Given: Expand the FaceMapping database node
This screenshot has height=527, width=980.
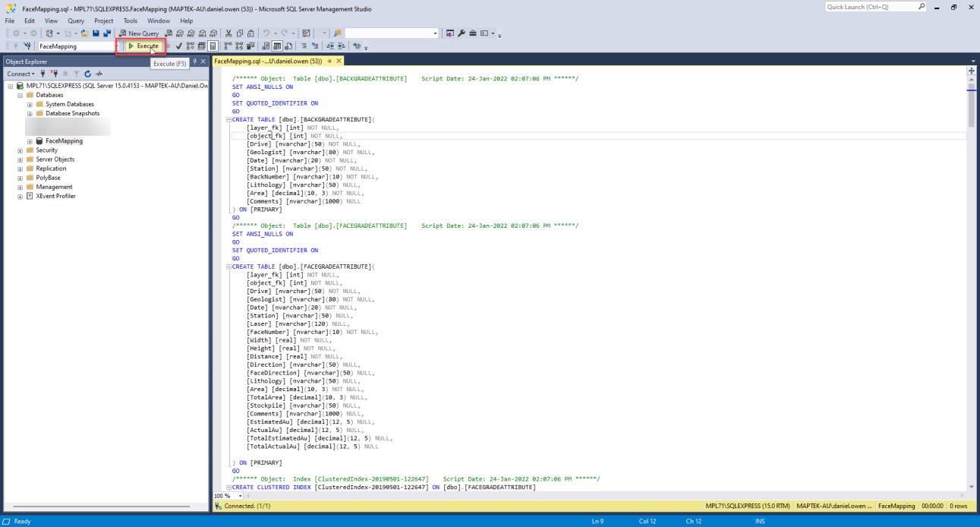Looking at the screenshot, I should pyautogui.click(x=30, y=141).
